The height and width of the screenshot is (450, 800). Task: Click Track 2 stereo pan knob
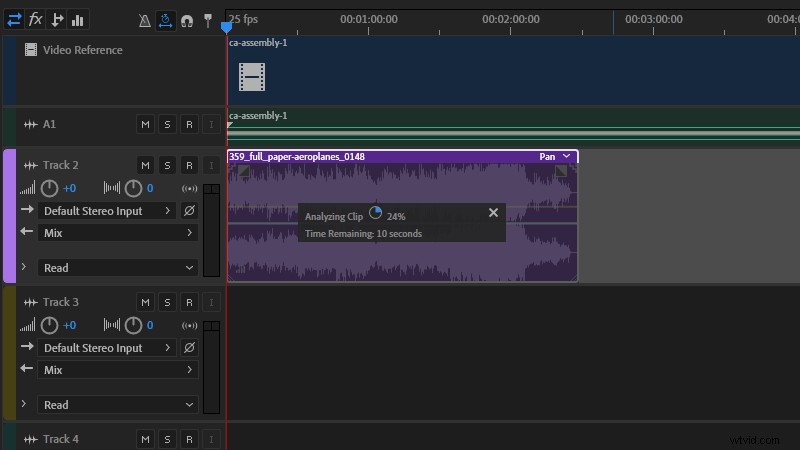[x=133, y=188]
